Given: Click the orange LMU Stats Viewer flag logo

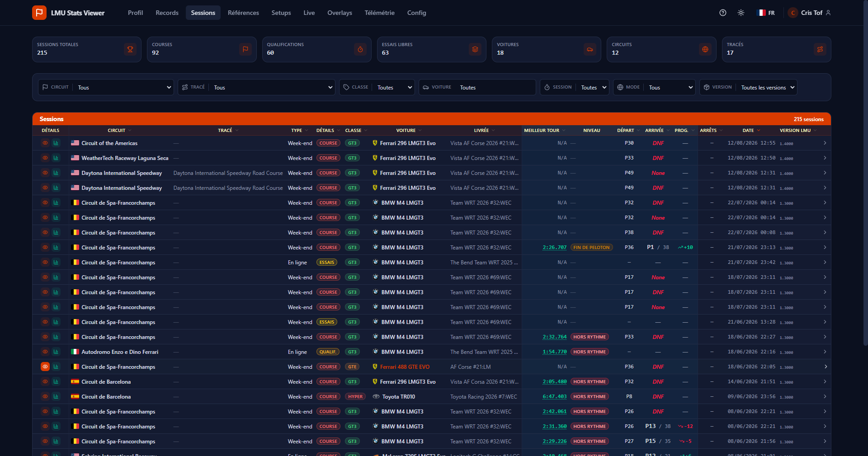Looking at the screenshot, I should click(x=39, y=13).
